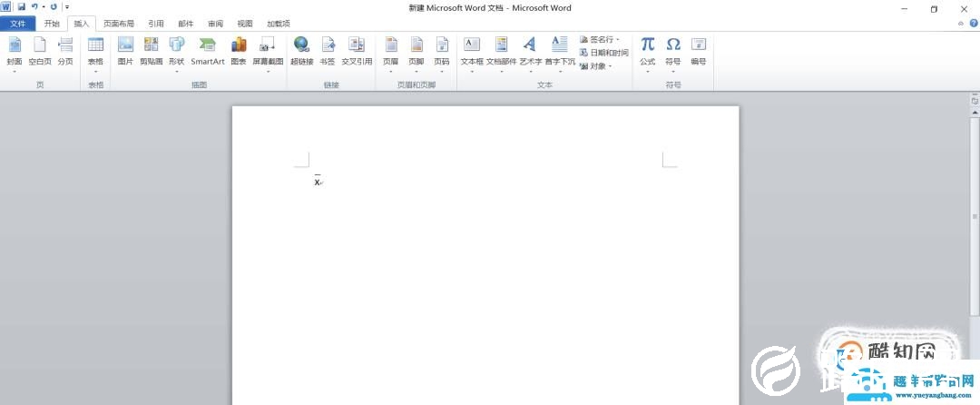This screenshot has height=405, width=980.
Task: Open the 文件 file tab
Action: (17, 24)
